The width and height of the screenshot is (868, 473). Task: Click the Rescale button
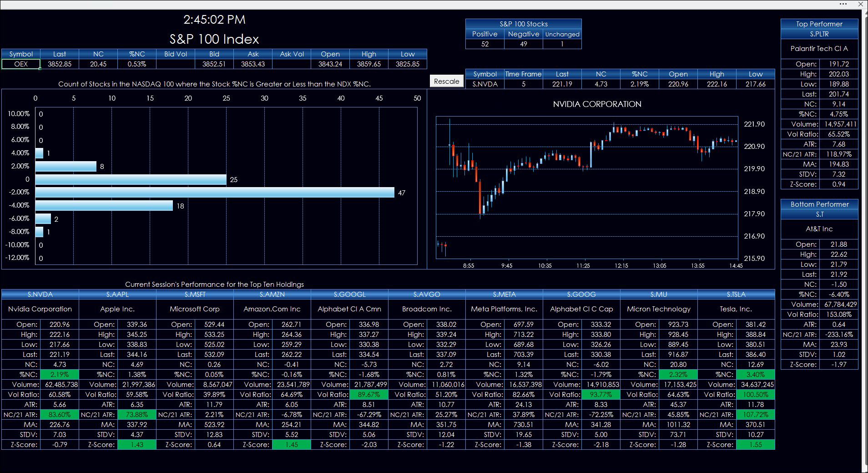(446, 81)
